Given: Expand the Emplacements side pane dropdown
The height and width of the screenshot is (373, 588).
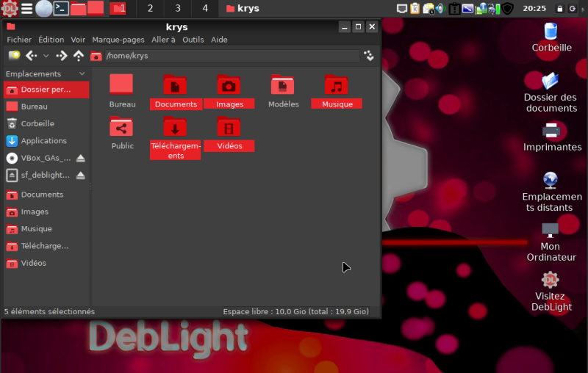Looking at the screenshot, I should [x=82, y=74].
